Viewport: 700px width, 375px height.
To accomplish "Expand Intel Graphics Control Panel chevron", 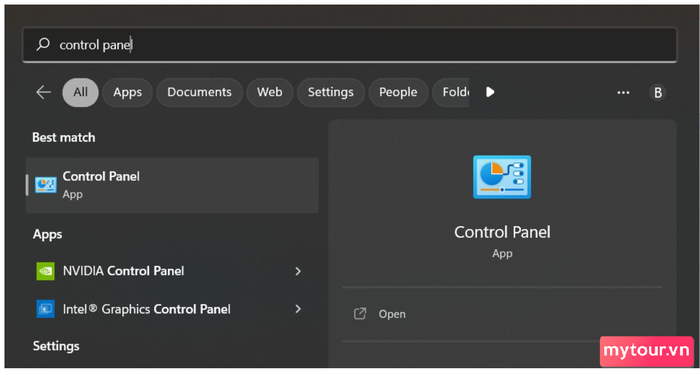I will (x=298, y=309).
